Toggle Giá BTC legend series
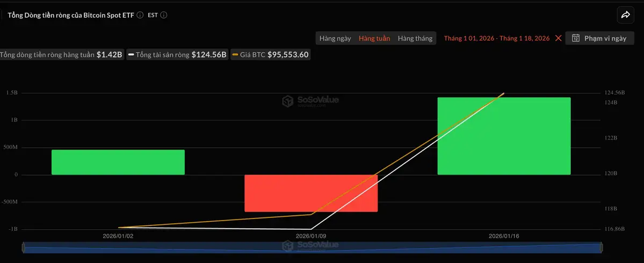This screenshot has width=644, height=263. coord(270,55)
